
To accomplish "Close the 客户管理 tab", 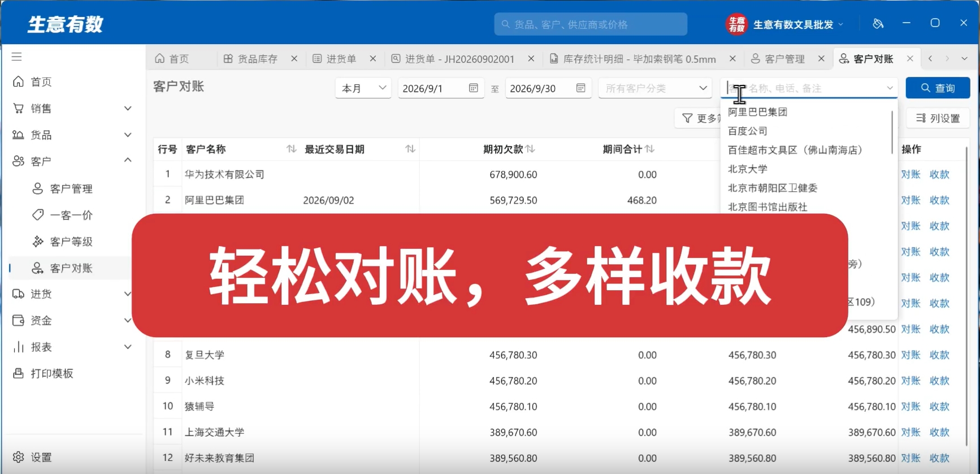I will 821,58.
